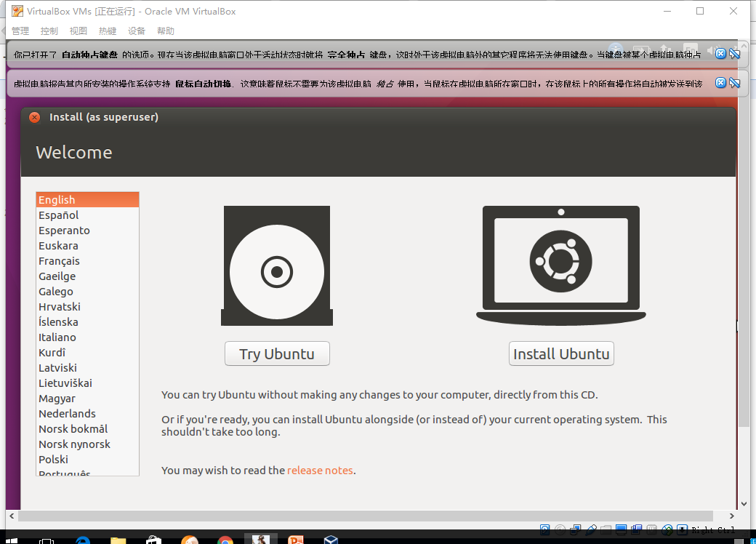Screen dimensions: 756x544
Task: Select Galego in the language list
Action: (x=87, y=292)
